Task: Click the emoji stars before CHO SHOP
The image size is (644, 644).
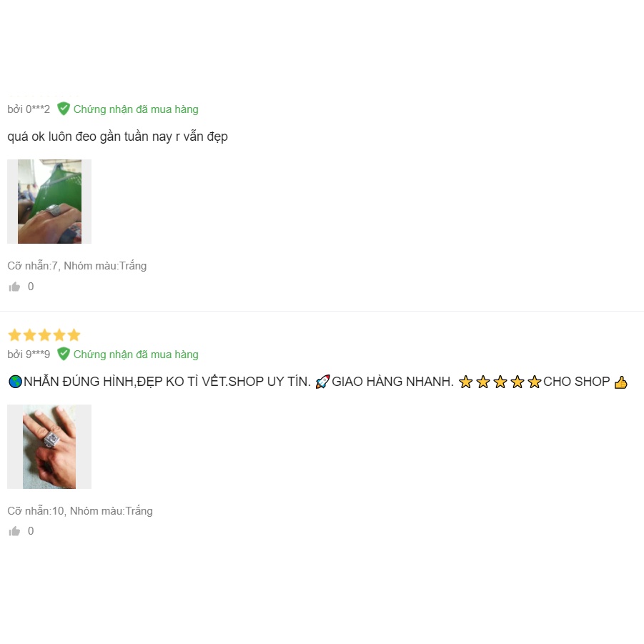Action: tap(500, 382)
